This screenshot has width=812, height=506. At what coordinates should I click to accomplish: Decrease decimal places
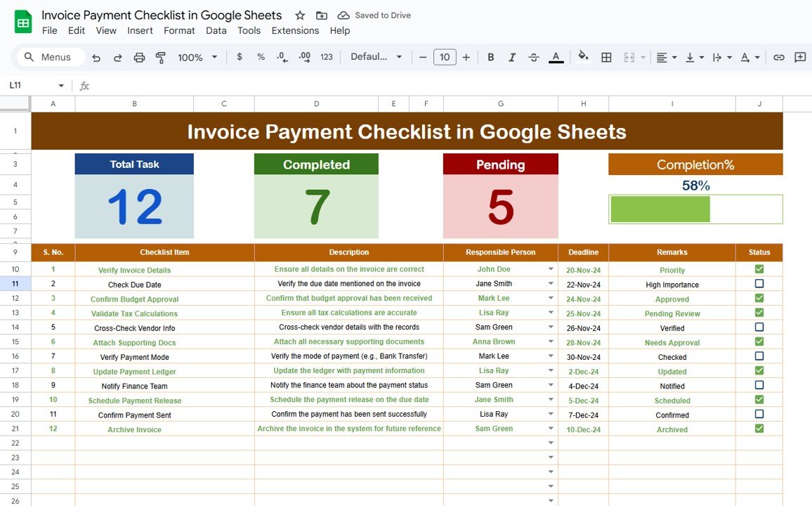(x=282, y=57)
